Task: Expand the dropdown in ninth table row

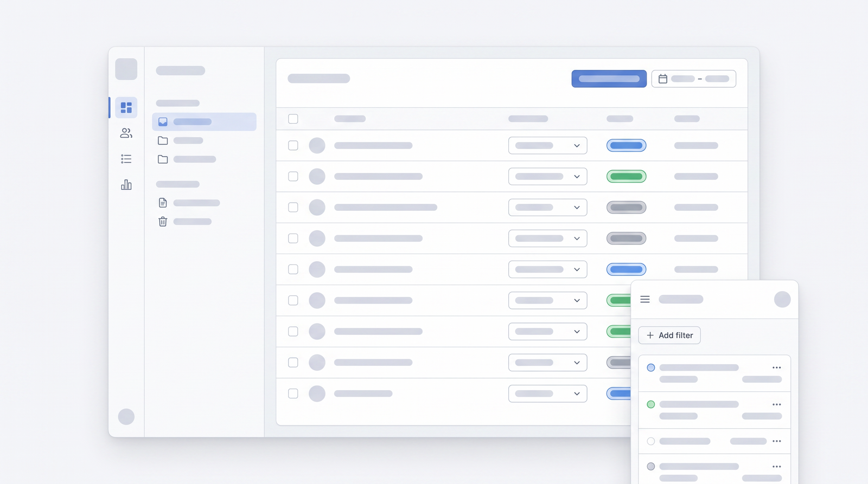Action: point(547,393)
